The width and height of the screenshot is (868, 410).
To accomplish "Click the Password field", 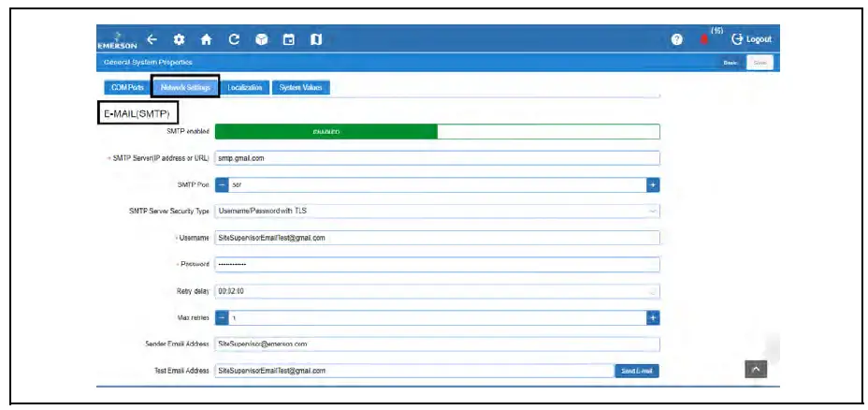I will click(x=438, y=264).
